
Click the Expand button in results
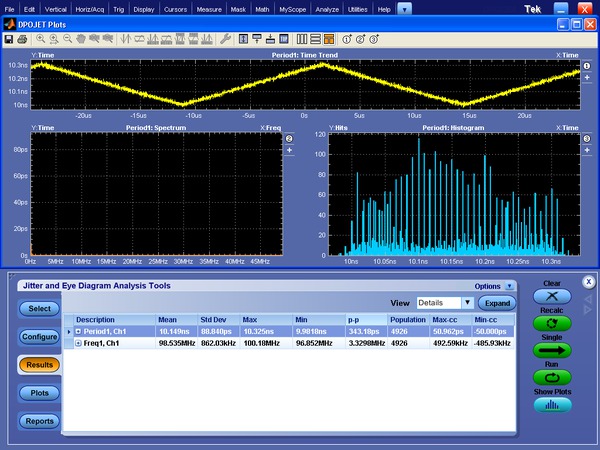[x=496, y=302]
